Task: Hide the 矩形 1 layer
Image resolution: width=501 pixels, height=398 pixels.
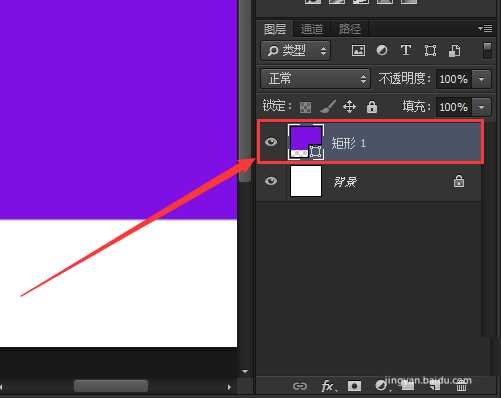Action: coord(271,142)
